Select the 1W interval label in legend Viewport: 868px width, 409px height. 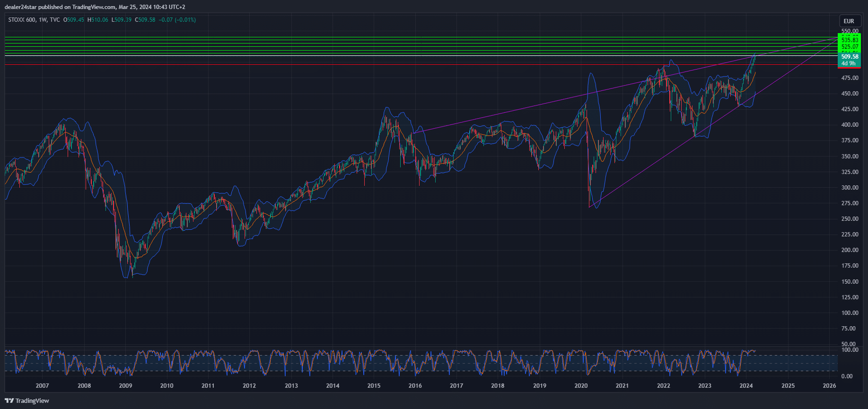coord(43,20)
